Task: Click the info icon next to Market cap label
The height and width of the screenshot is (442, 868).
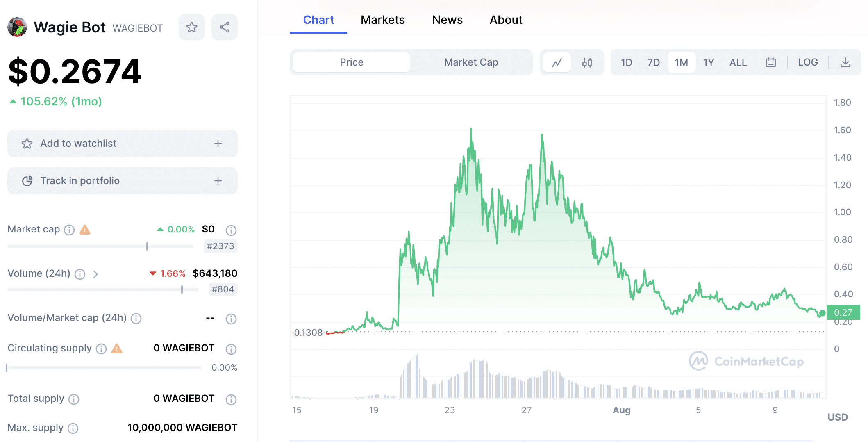Action: pyautogui.click(x=69, y=230)
